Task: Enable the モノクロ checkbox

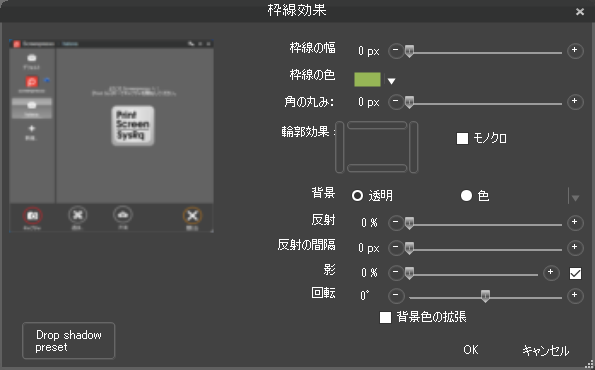Action: 462,139
